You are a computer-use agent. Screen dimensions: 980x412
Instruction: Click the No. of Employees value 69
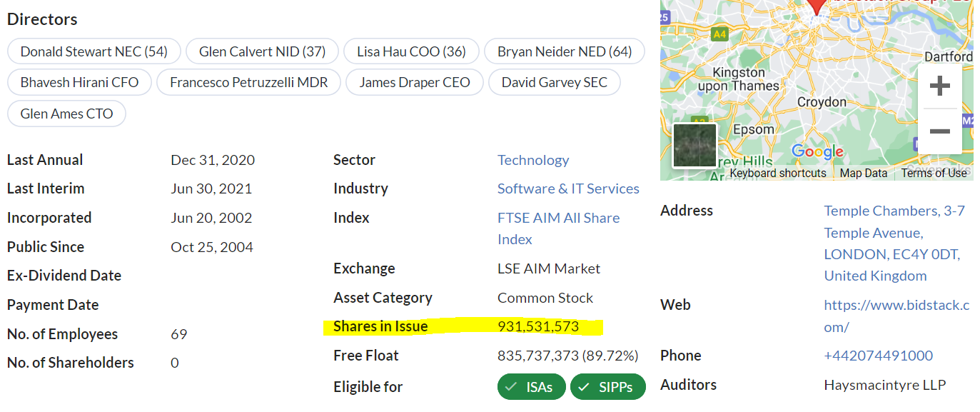[x=178, y=334]
